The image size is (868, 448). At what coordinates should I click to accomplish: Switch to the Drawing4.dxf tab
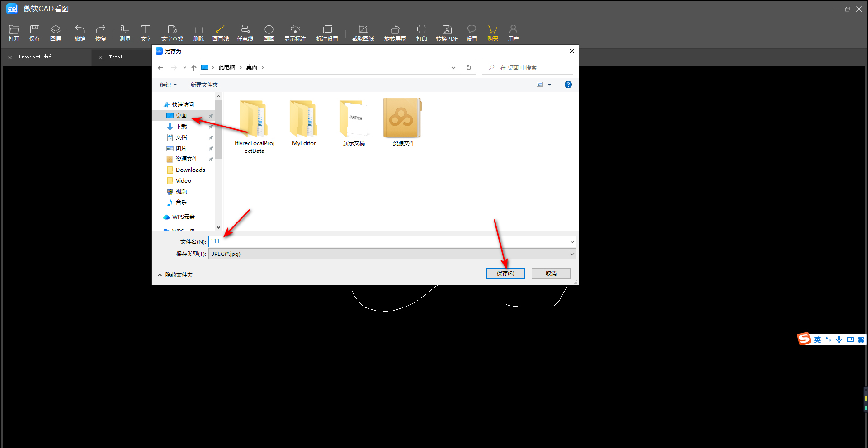click(x=35, y=57)
